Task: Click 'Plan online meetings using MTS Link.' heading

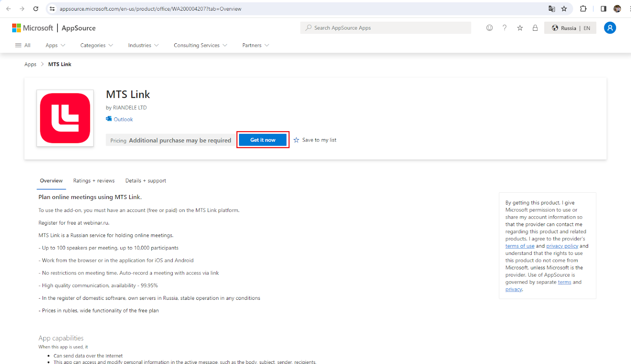Action: point(90,197)
